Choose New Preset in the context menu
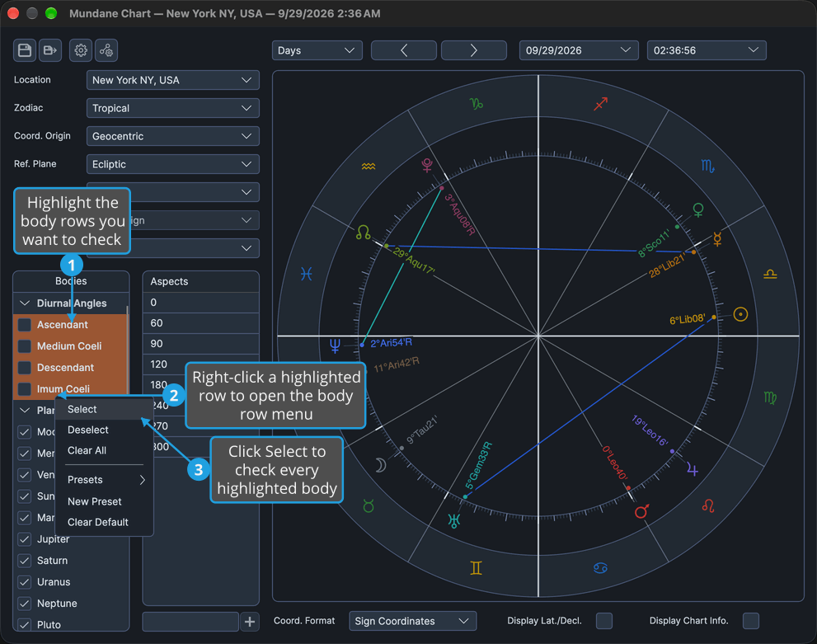This screenshot has height=644, width=817. click(104, 501)
